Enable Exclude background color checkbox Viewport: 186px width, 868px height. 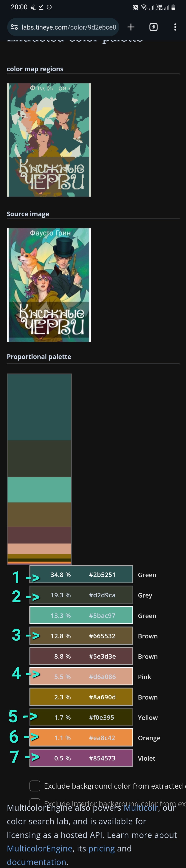35,786
